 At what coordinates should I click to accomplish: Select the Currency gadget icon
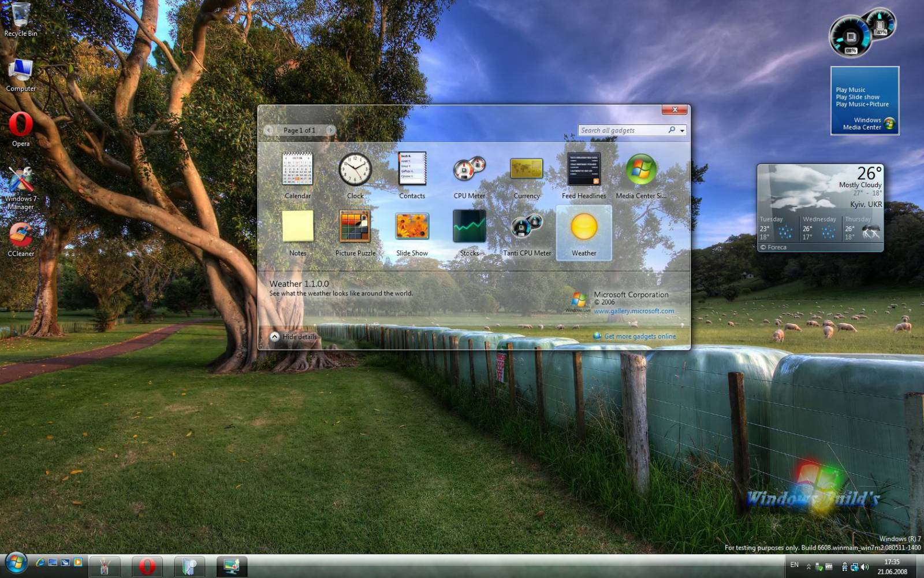pos(526,169)
